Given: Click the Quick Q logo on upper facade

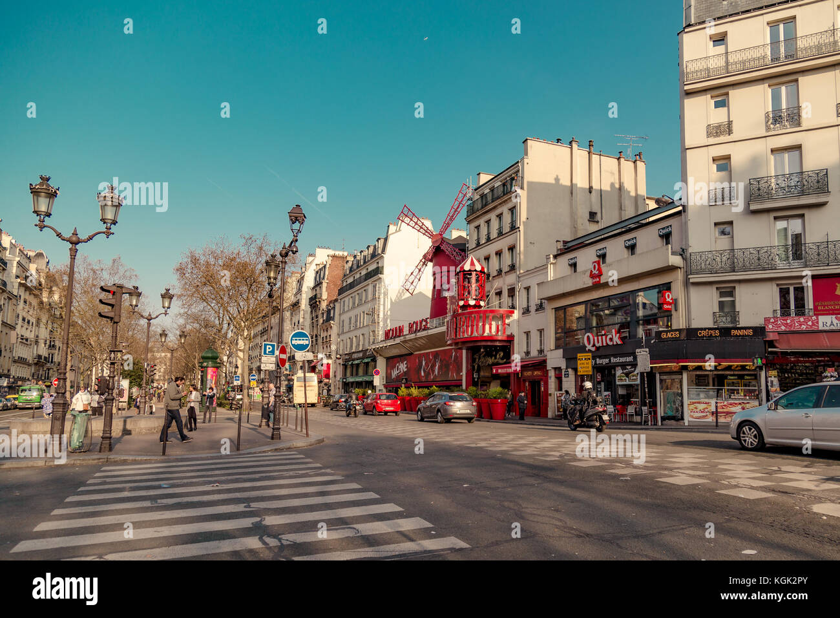Looking at the screenshot, I should click(x=595, y=272).
